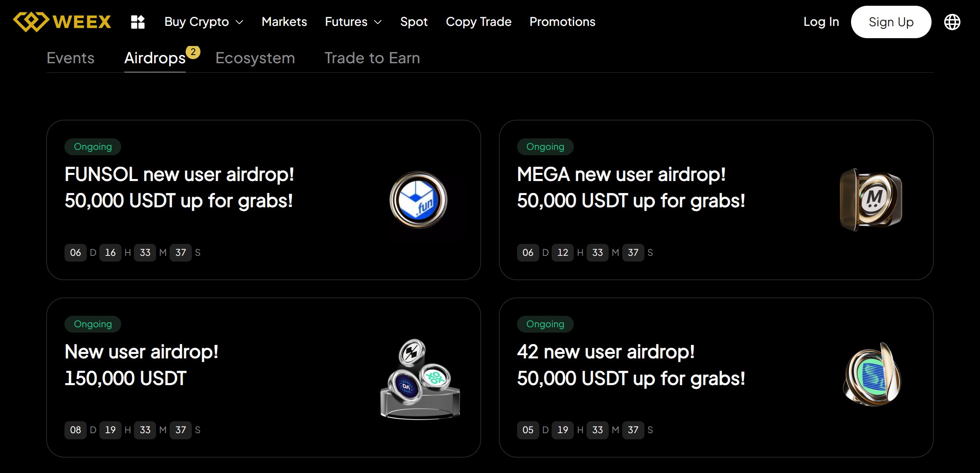Select the Ecosystem tab

tap(255, 58)
